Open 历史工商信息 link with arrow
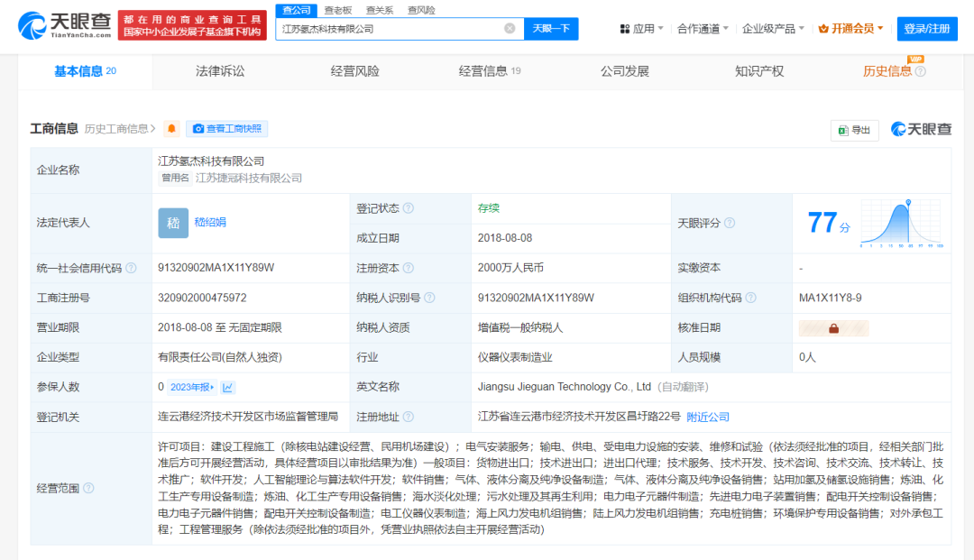Viewport: 974px width, 560px height. (x=120, y=129)
